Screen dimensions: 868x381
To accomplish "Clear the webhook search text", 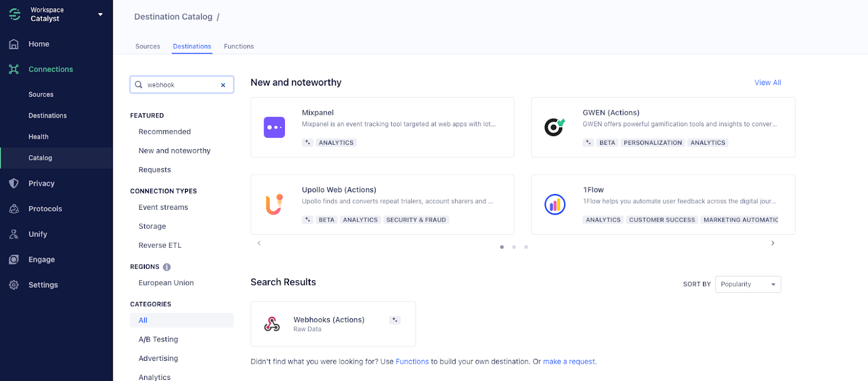I will [223, 85].
